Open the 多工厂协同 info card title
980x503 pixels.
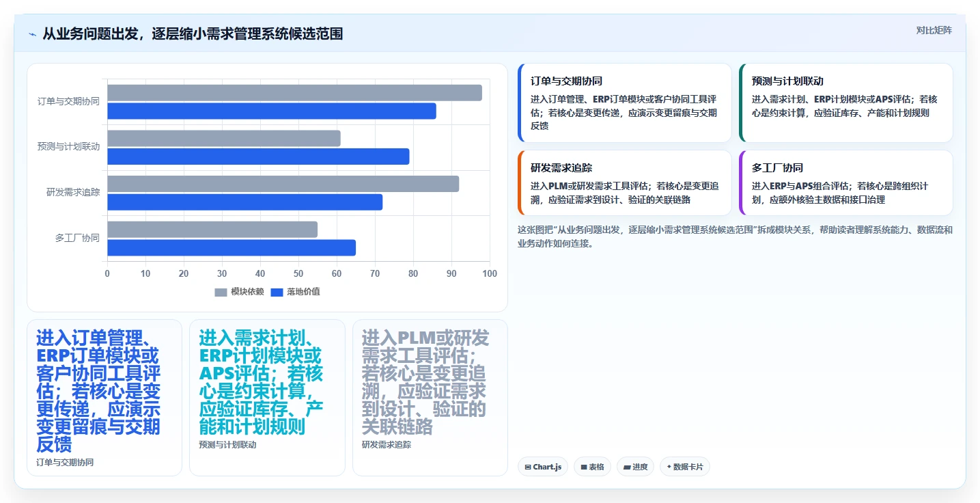(777, 167)
